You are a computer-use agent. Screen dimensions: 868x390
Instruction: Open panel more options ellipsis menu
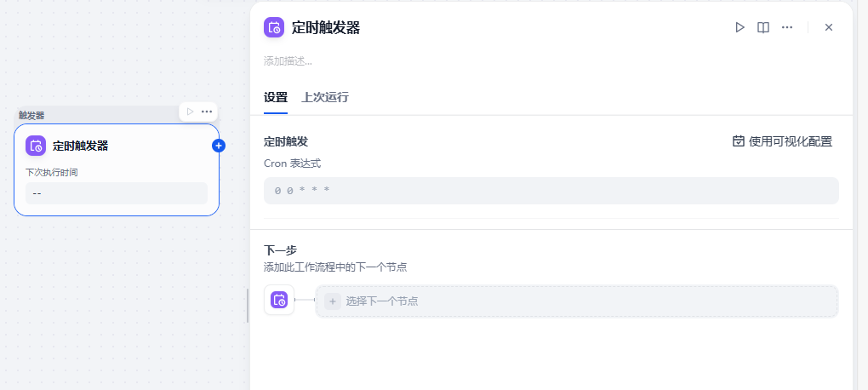(787, 27)
